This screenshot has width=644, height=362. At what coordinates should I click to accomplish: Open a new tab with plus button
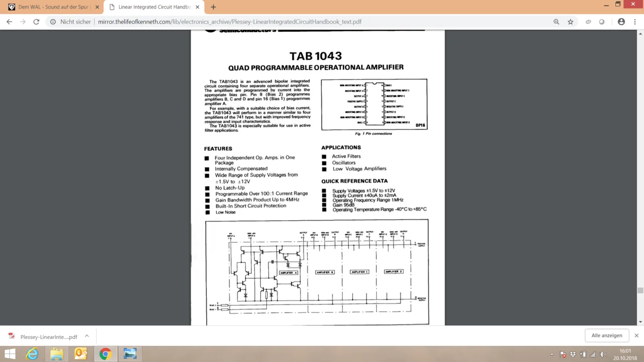[213, 7]
